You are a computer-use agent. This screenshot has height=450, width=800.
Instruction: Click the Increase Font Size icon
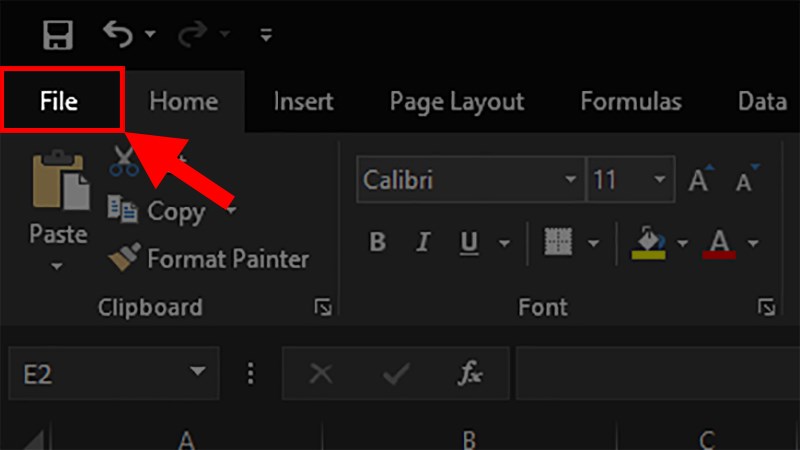[701, 179]
